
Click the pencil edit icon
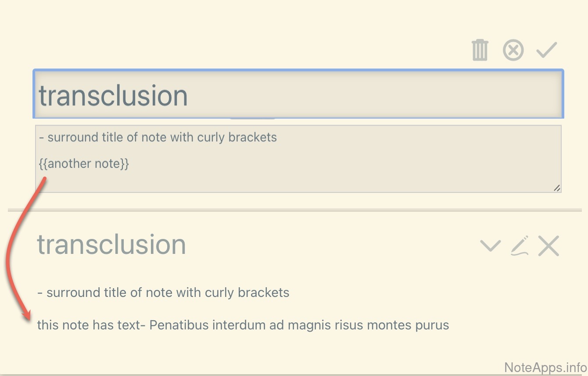tap(520, 246)
